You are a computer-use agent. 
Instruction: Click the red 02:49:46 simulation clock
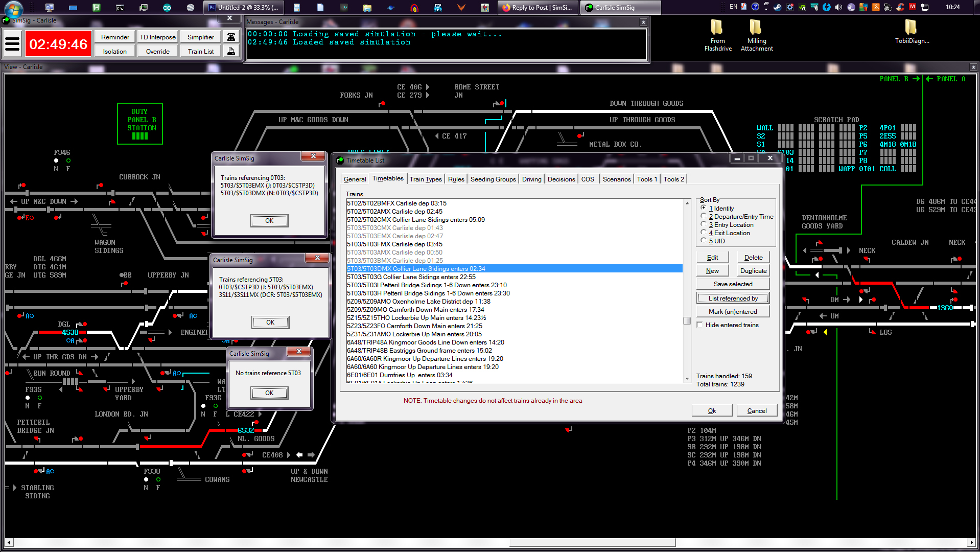click(x=58, y=44)
